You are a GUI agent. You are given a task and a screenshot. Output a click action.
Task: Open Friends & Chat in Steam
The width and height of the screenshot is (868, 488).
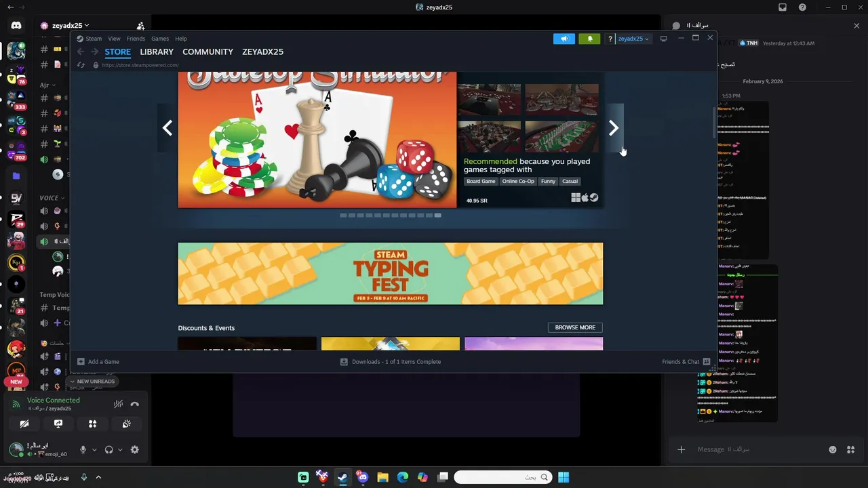point(686,362)
